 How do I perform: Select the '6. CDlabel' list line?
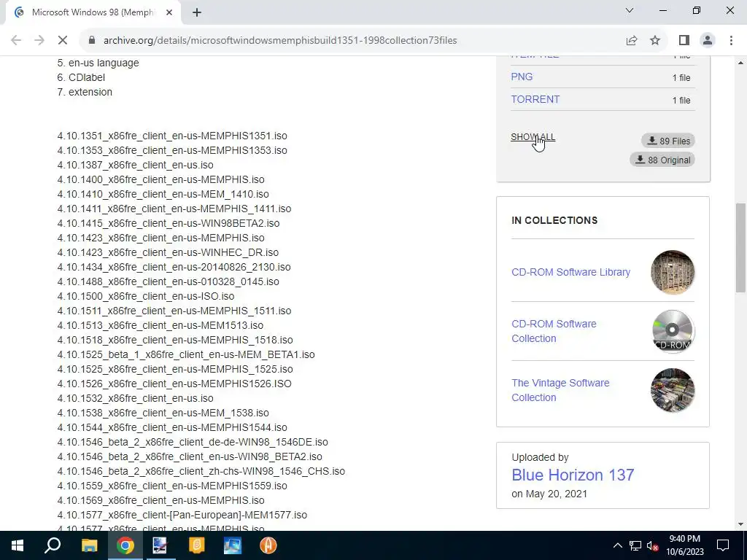tap(81, 77)
